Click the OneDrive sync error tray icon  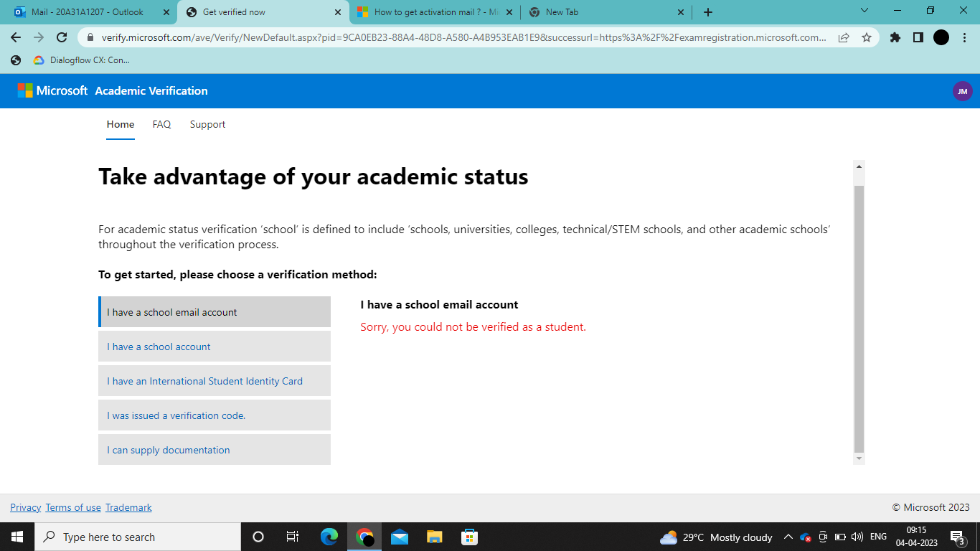[x=804, y=537]
